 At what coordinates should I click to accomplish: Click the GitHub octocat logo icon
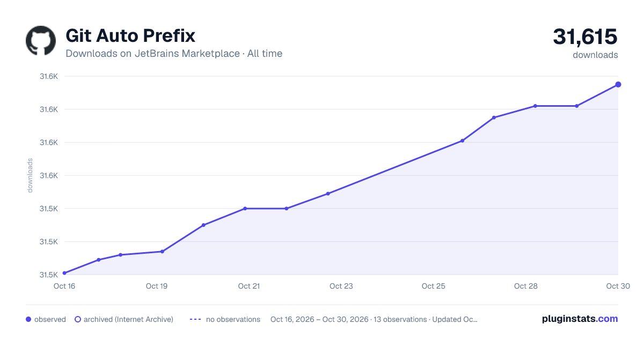click(x=41, y=40)
